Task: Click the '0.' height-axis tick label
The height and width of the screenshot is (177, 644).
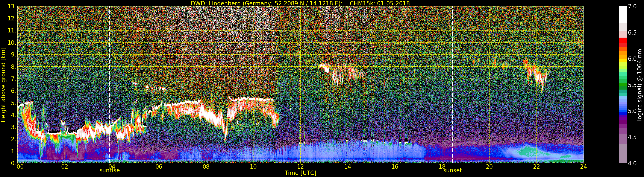Action: [x=13, y=163]
